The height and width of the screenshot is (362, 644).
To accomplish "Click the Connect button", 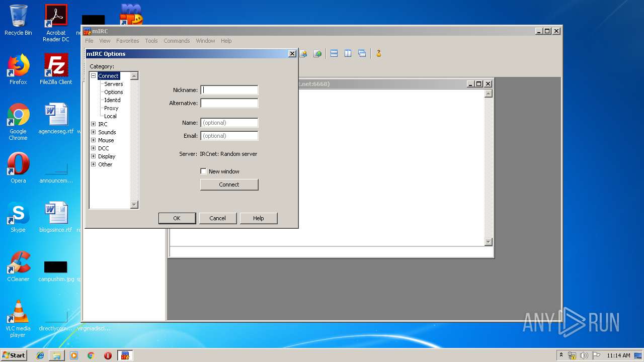I will [x=229, y=185].
